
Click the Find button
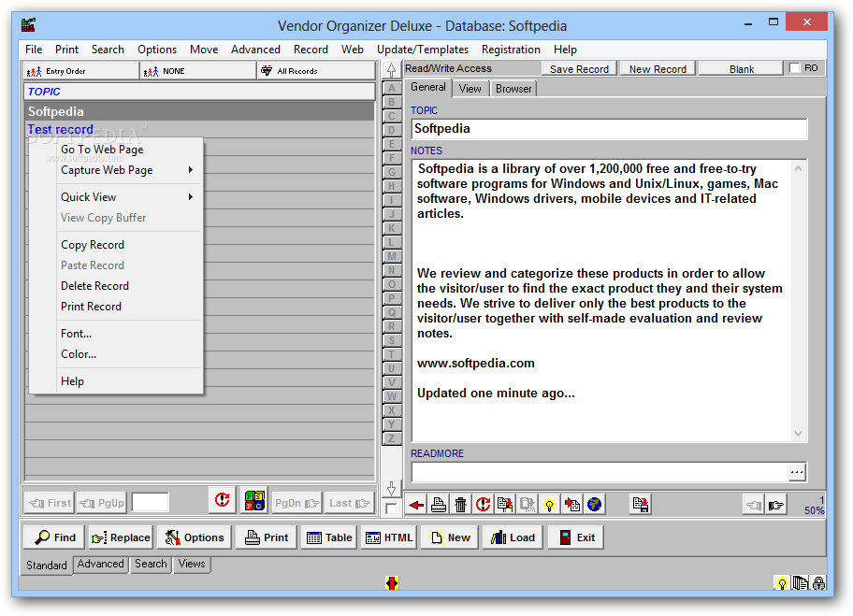coord(54,537)
